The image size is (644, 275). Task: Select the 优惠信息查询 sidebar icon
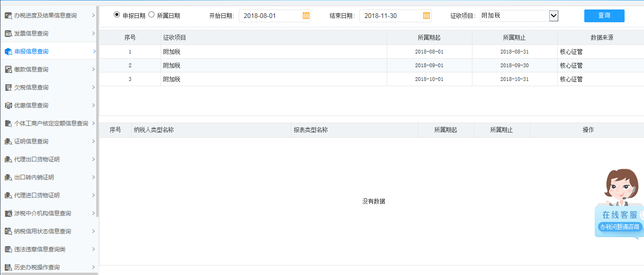point(8,105)
